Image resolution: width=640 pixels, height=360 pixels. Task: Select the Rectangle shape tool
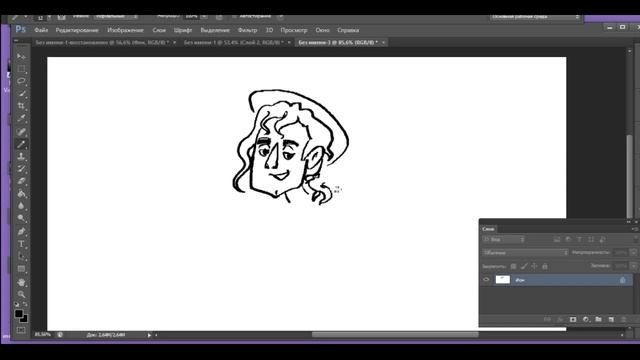[21, 269]
